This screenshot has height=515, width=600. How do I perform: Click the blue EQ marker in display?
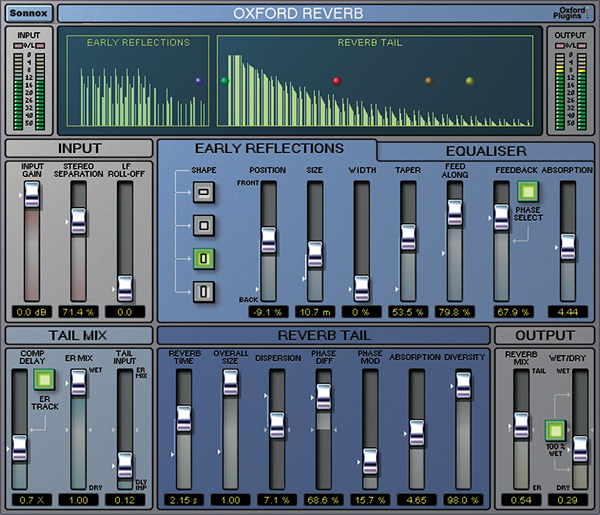click(x=197, y=80)
